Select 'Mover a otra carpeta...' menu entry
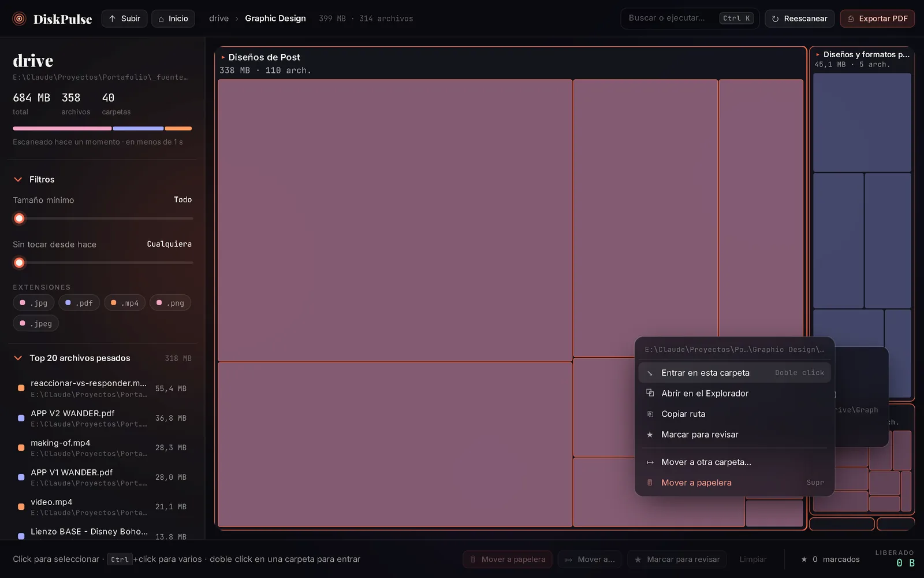This screenshot has width=924, height=578. pyautogui.click(x=735, y=462)
